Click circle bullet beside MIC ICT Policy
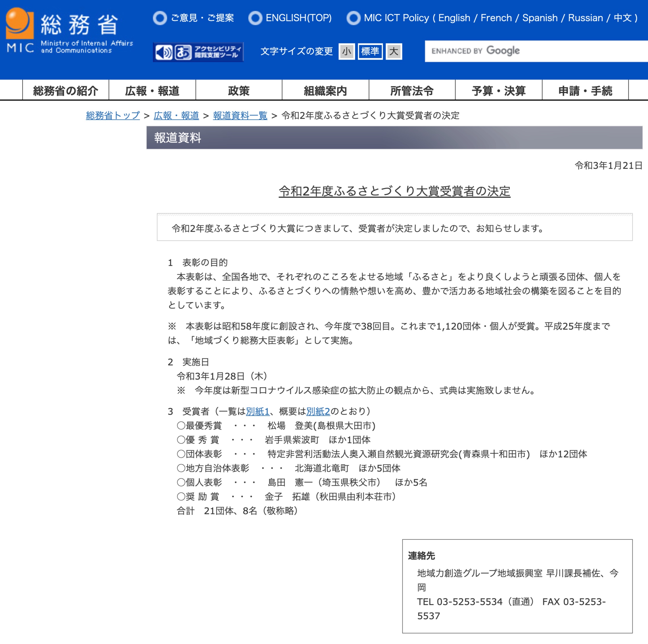Screen dimensions: 648x644 pos(353,18)
